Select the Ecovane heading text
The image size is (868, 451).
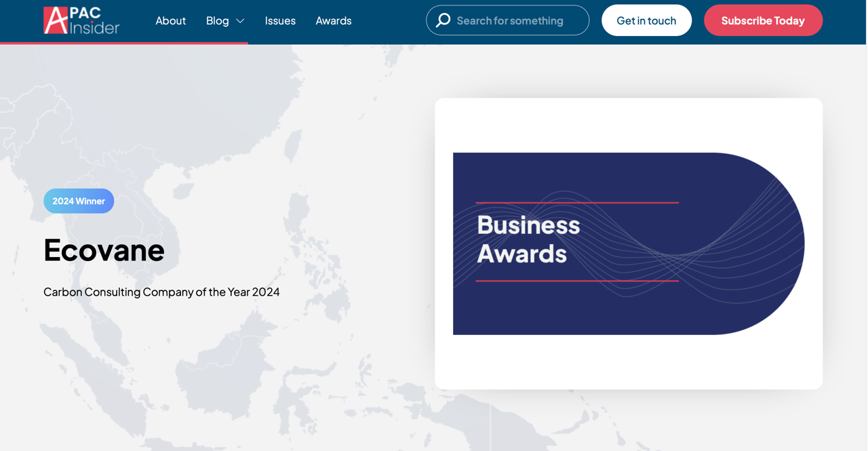click(104, 250)
